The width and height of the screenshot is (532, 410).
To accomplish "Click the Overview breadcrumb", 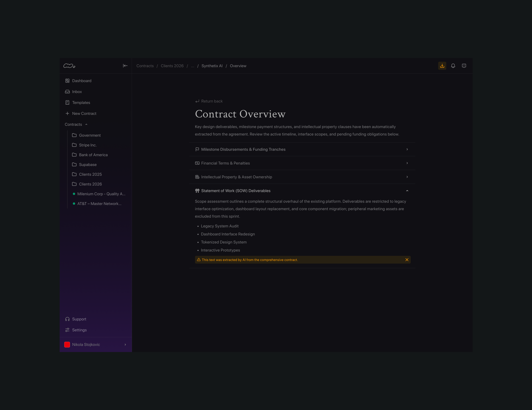I will coord(238,66).
